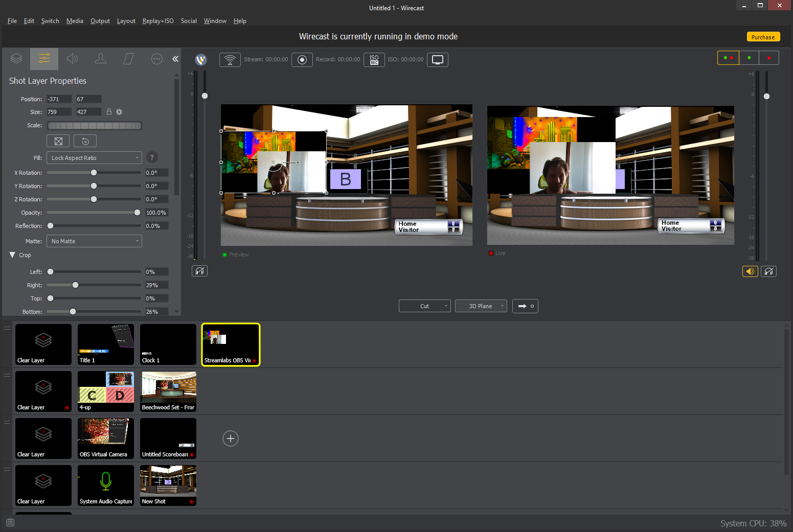Select the Streamlabs OBS shot thumbnail
The height and width of the screenshot is (532, 793).
tap(231, 344)
